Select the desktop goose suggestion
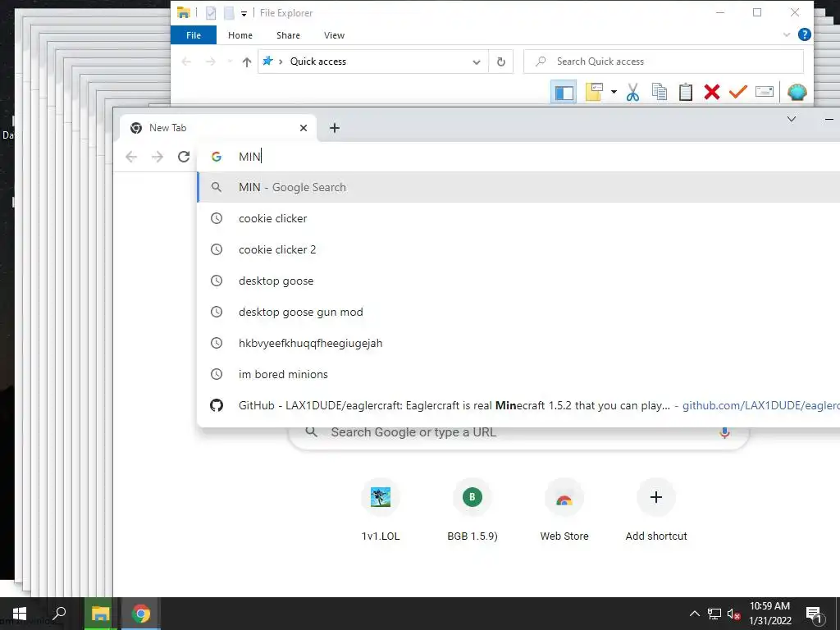Screen dimensions: 840x630 pos(518,281)
